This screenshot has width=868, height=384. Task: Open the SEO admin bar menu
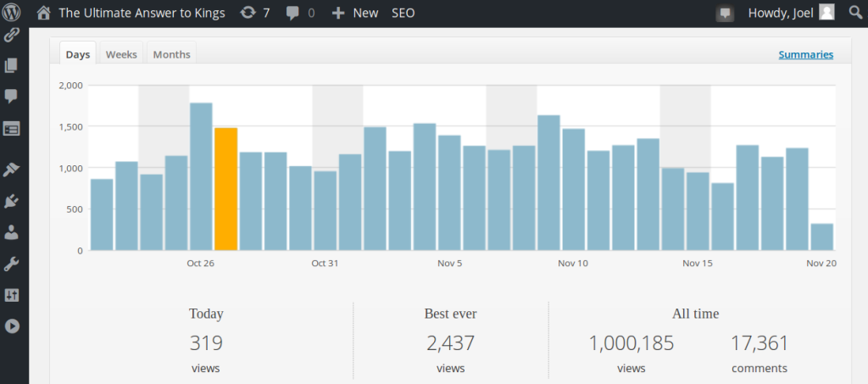pyautogui.click(x=403, y=13)
